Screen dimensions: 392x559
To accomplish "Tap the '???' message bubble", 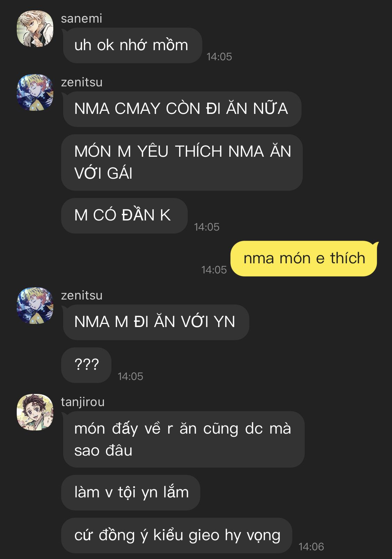I will tap(86, 365).
